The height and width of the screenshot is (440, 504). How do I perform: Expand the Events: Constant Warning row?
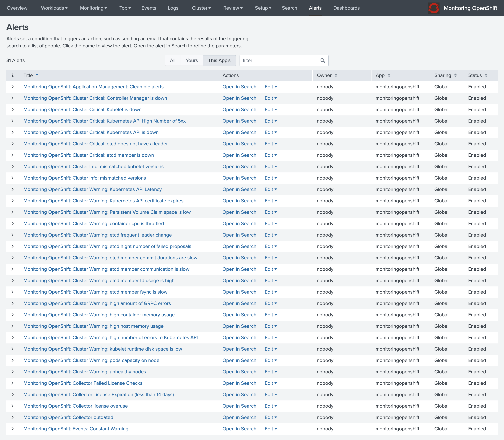pos(12,429)
